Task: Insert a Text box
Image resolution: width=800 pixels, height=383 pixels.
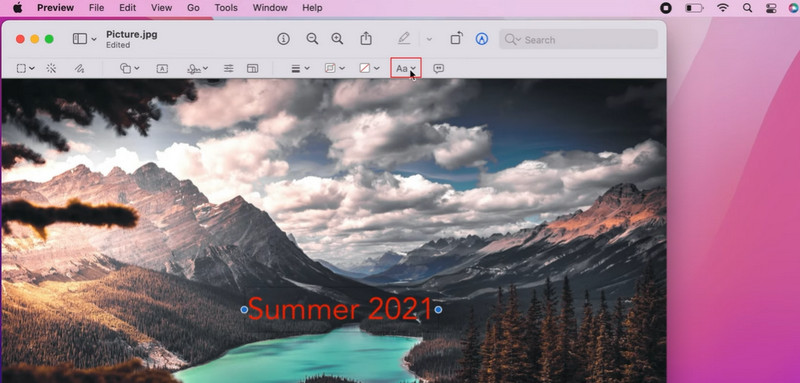Action: pyautogui.click(x=162, y=68)
